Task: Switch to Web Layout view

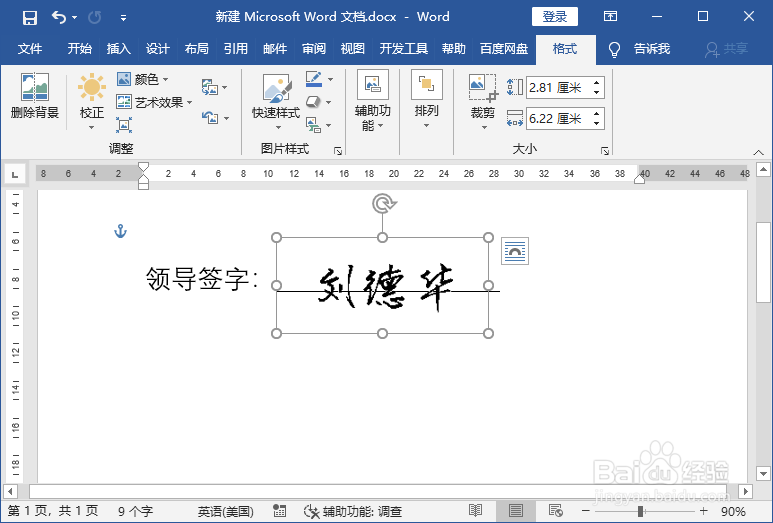Action: tap(556, 511)
